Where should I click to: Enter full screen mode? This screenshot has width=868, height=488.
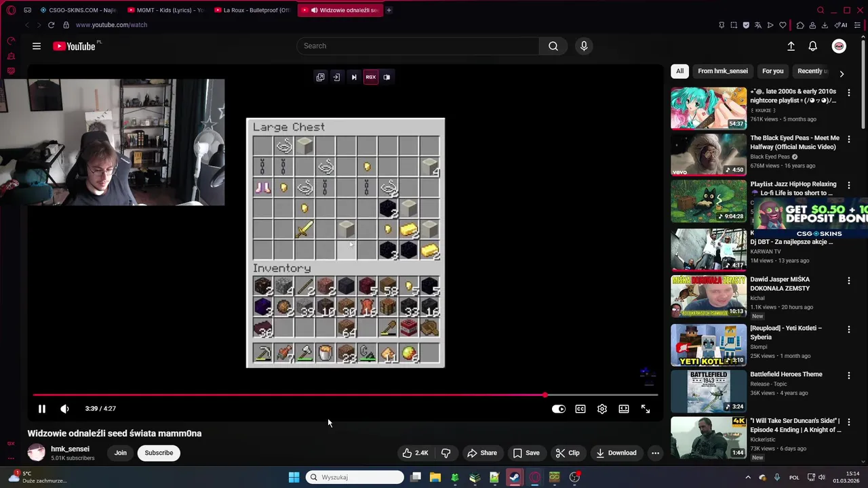pyautogui.click(x=646, y=409)
